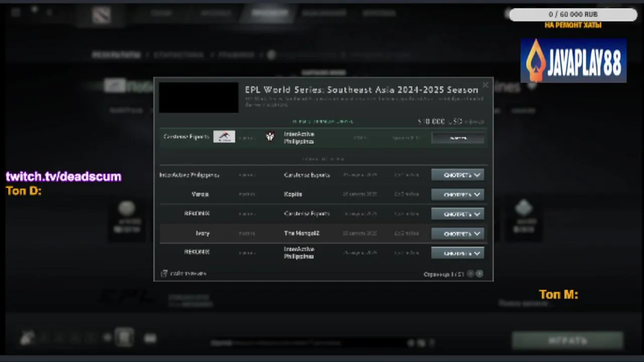This screenshot has width=644, height=362.
Task: Select REKONIX in the Carstensz Esports row
Action: (197, 213)
